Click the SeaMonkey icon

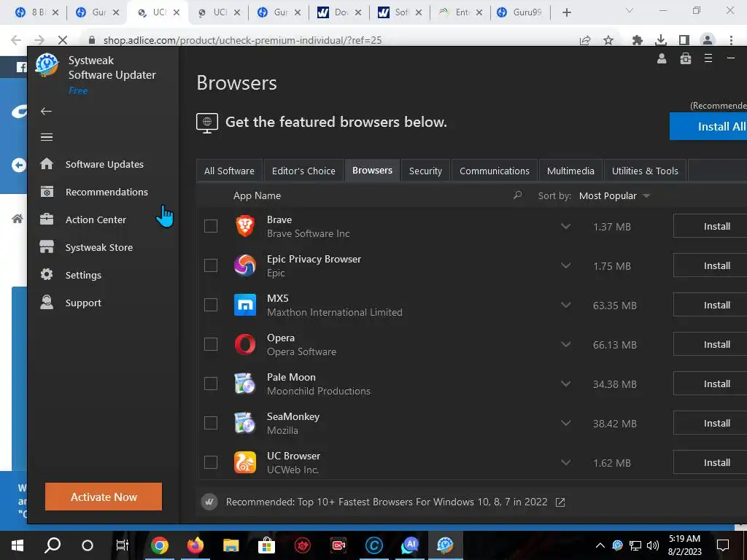tap(245, 424)
